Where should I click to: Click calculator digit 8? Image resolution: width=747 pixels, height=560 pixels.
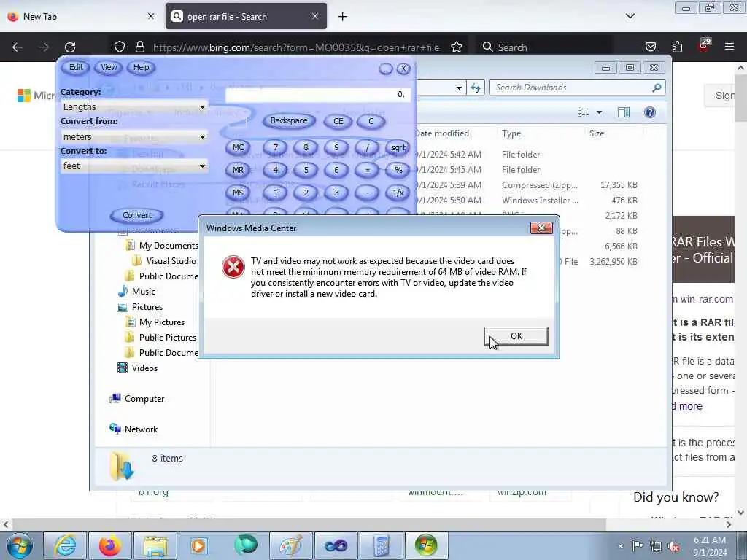click(306, 147)
